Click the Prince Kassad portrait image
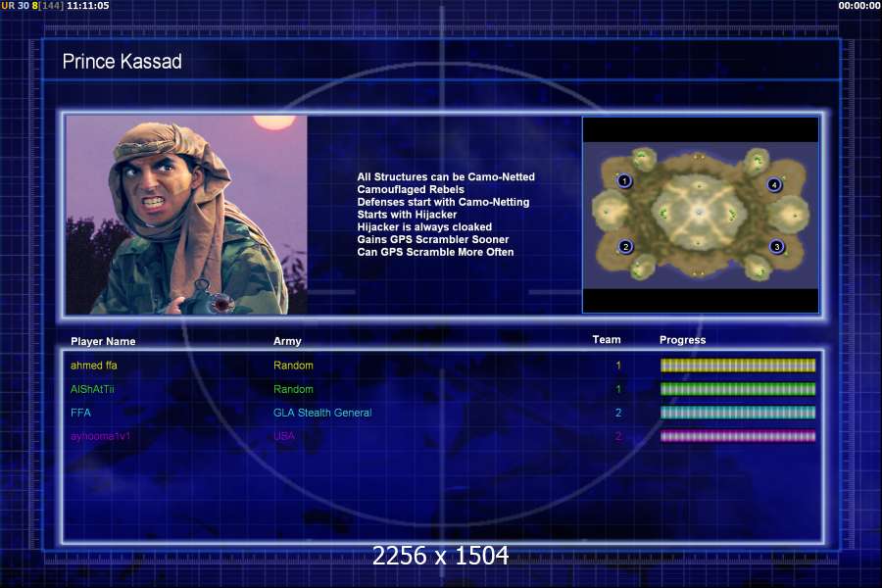The image size is (882, 588). 187,215
